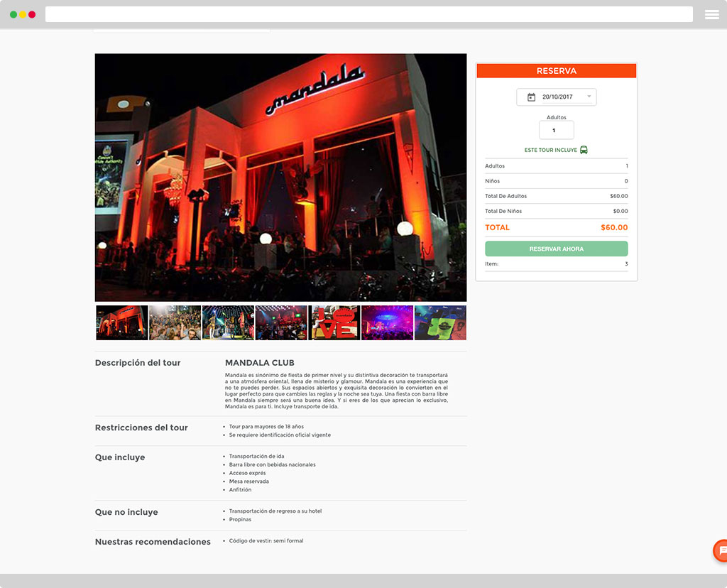
Task: Select the stage dancers thumbnail
Action: 228,322
